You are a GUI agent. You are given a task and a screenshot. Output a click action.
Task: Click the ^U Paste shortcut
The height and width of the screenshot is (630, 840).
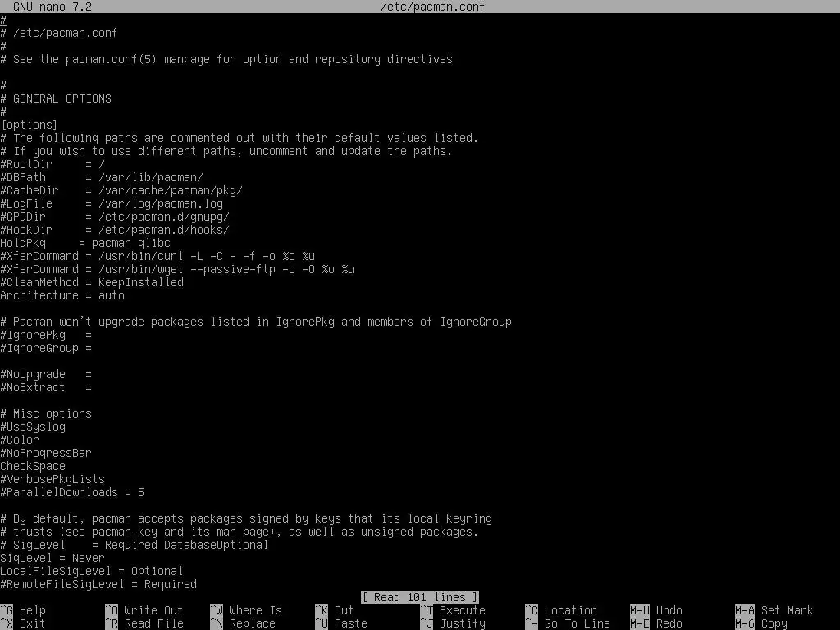pyautogui.click(x=341, y=623)
